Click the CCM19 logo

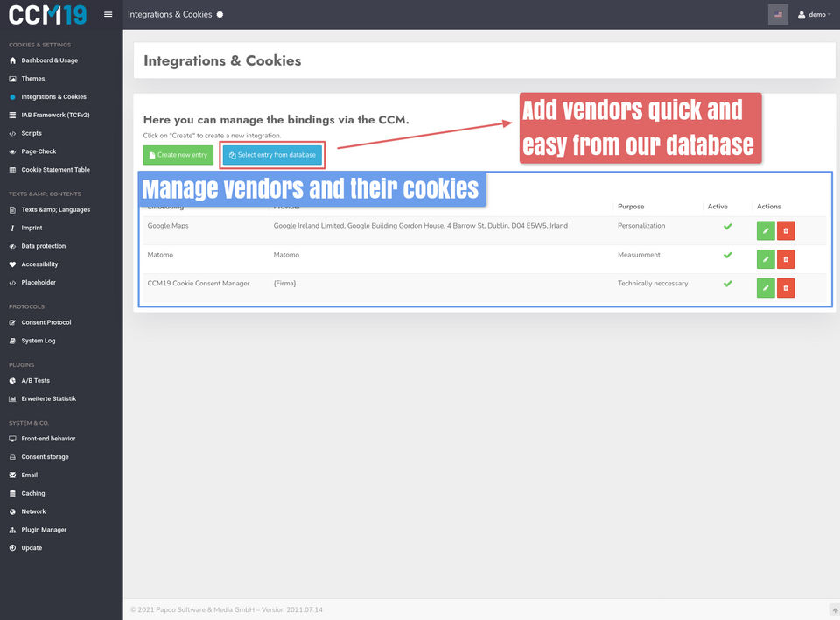47,15
